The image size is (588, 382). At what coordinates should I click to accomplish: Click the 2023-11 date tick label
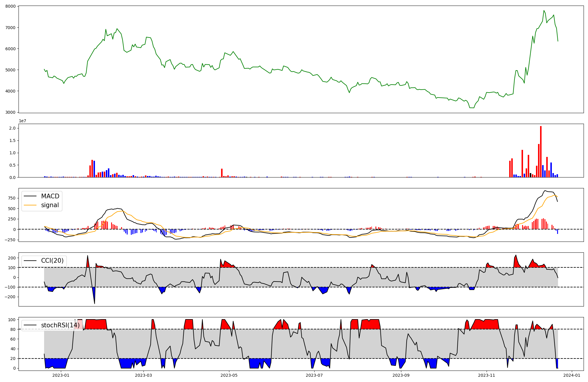[487, 375]
